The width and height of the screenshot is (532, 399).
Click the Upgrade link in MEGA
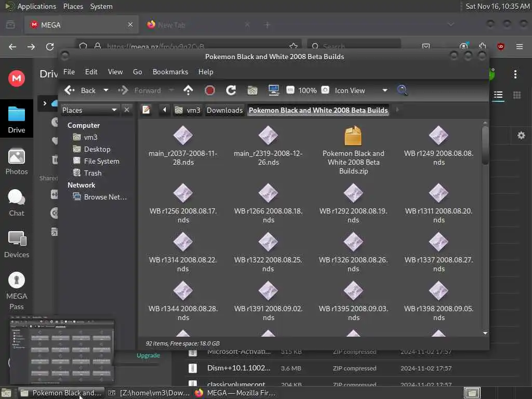click(x=148, y=355)
